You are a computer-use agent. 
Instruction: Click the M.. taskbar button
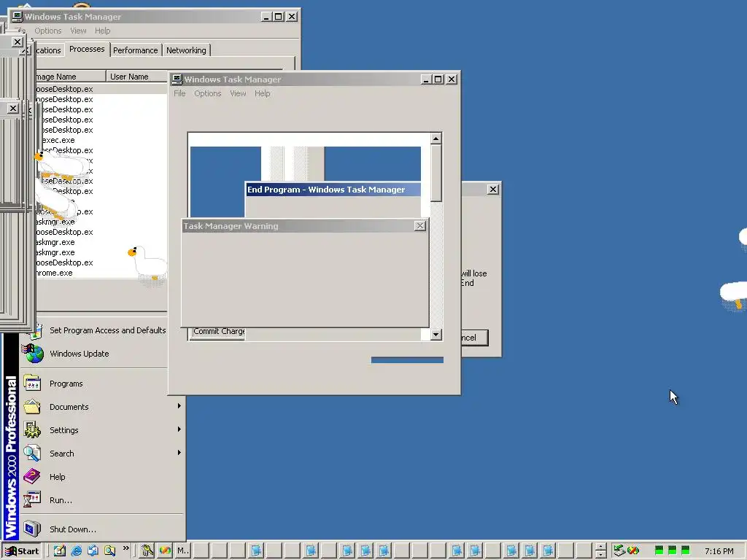[x=182, y=551]
